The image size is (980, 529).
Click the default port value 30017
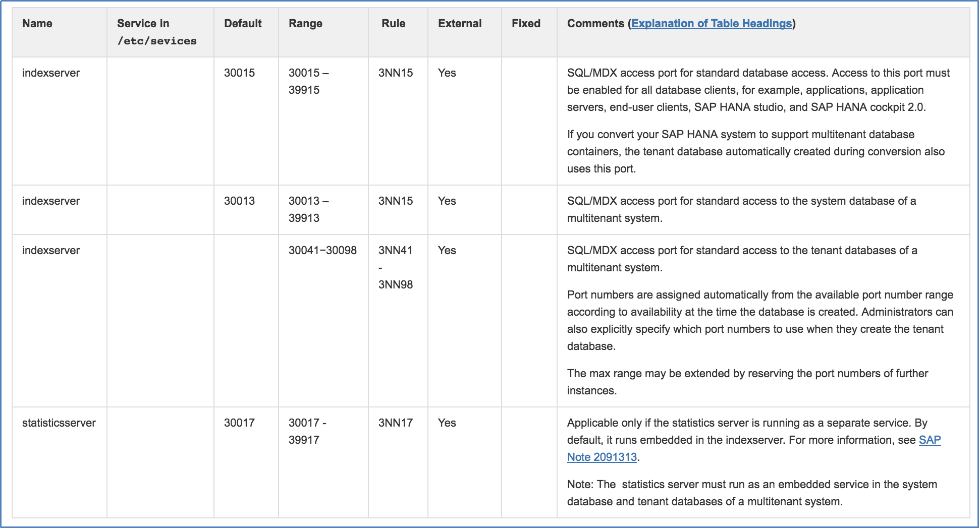click(239, 423)
